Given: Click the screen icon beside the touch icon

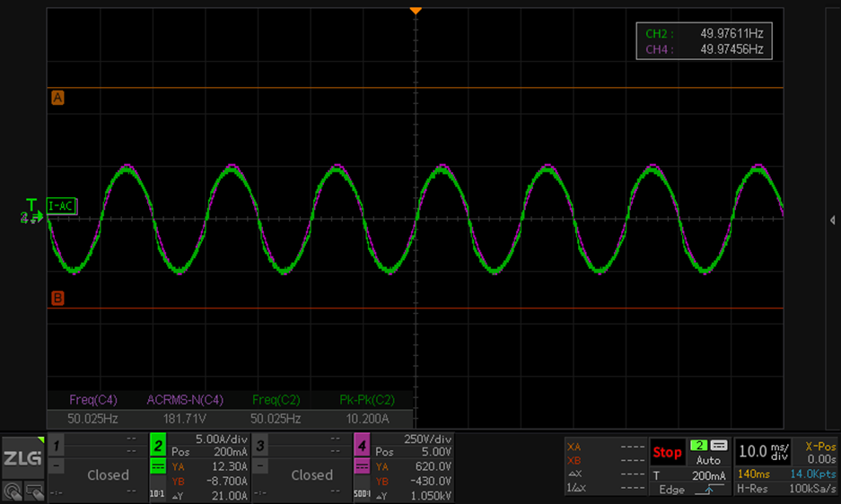Looking at the screenshot, I should click(34, 490).
